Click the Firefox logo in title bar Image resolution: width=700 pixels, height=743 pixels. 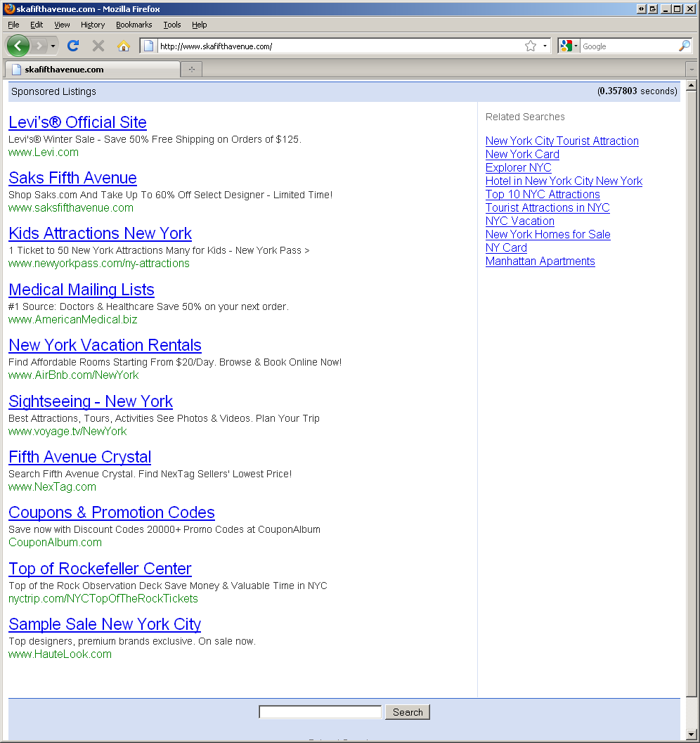[9, 8]
